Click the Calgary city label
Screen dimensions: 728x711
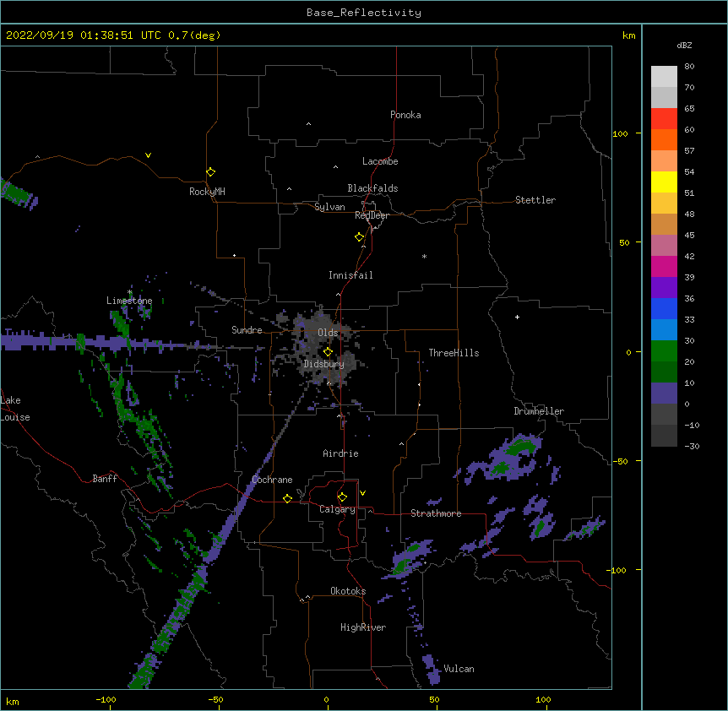click(x=337, y=509)
